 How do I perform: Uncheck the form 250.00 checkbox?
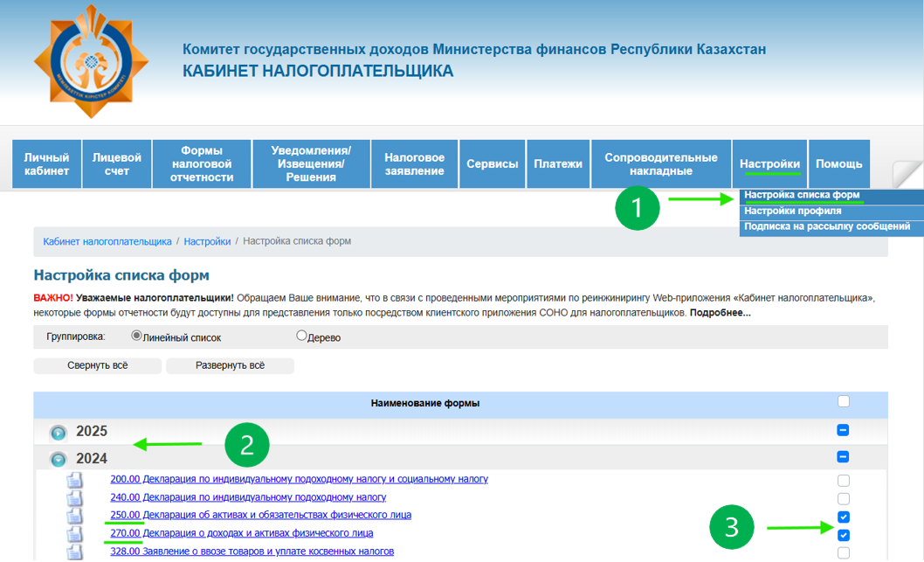(x=844, y=517)
